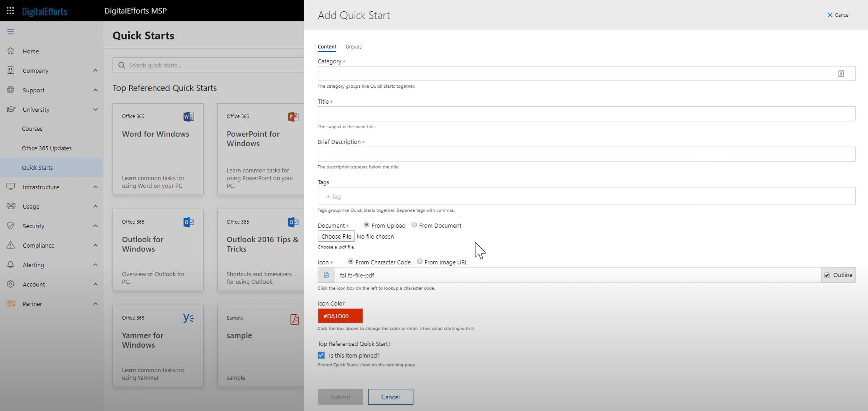Viewport: 868px width, 411px height.
Task: Click Outlook icon on Outlook 2016 Tips card
Action: [293, 222]
